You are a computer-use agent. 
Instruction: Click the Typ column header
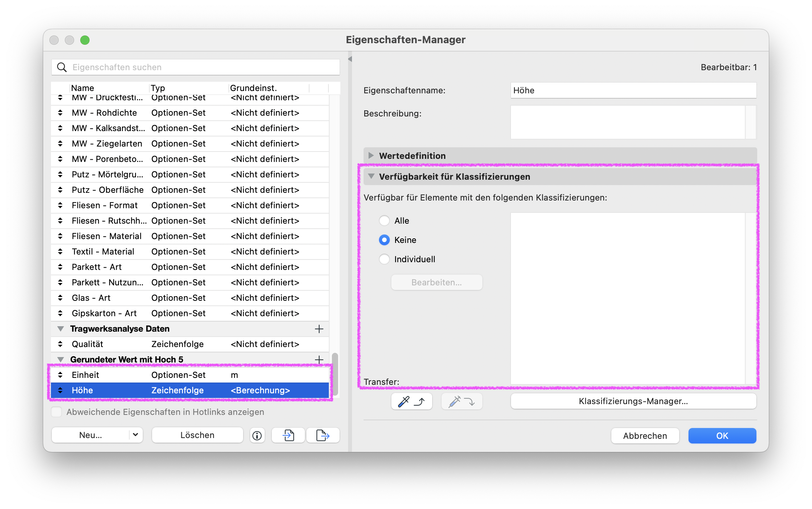(189, 88)
